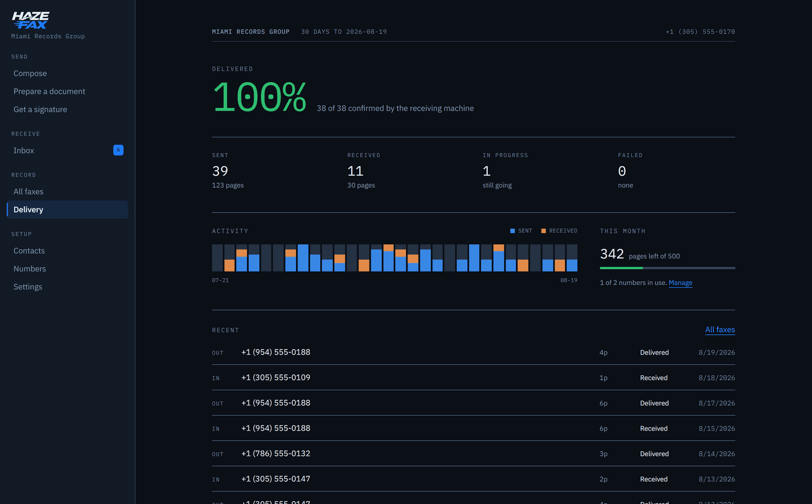Open the 8/18/2026 fax from +1 (305) 555-0109
The height and width of the screenshot is (504, 812).
473,378
